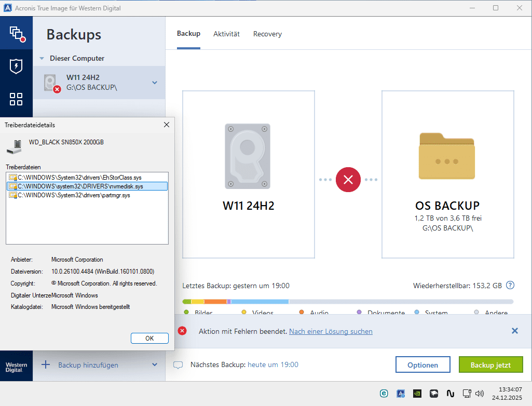The image size is (532, 406).
Task: Click Letztes Backup: gestern um 19:00 text
Action: [x=236, y=286]
